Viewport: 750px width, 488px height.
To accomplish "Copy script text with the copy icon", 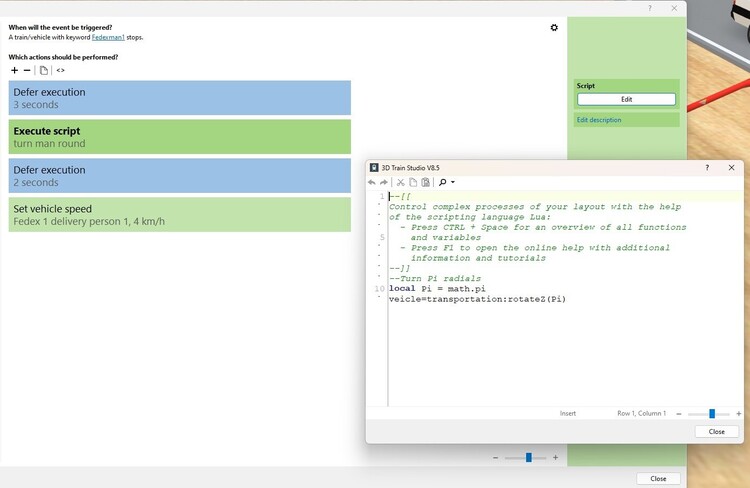I will click(413, 183).
